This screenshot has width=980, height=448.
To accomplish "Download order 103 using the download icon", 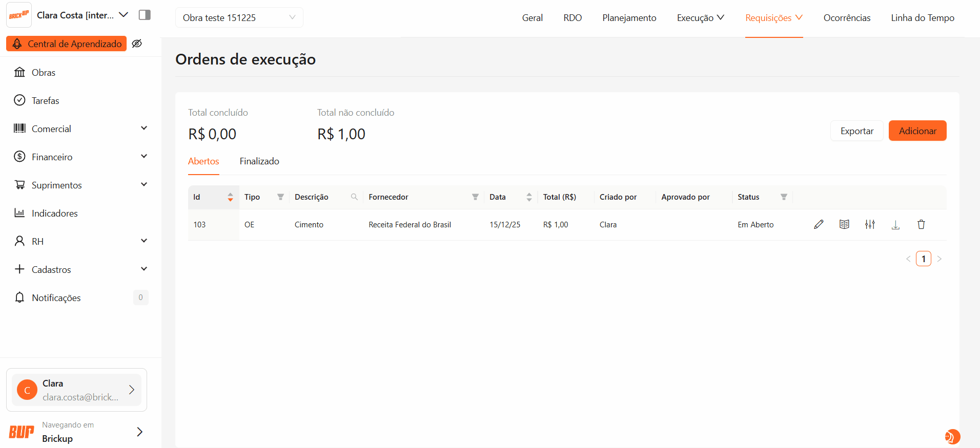I will [x=895, y=225].
